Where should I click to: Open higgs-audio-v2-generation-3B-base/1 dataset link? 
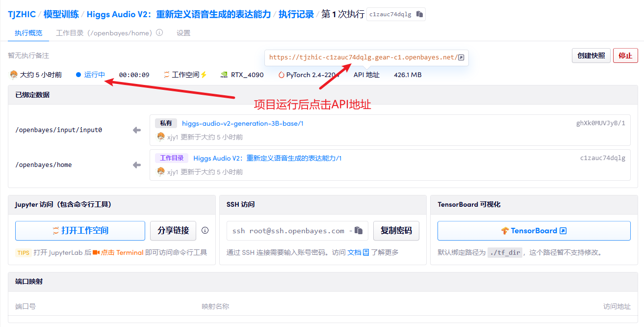242,124
